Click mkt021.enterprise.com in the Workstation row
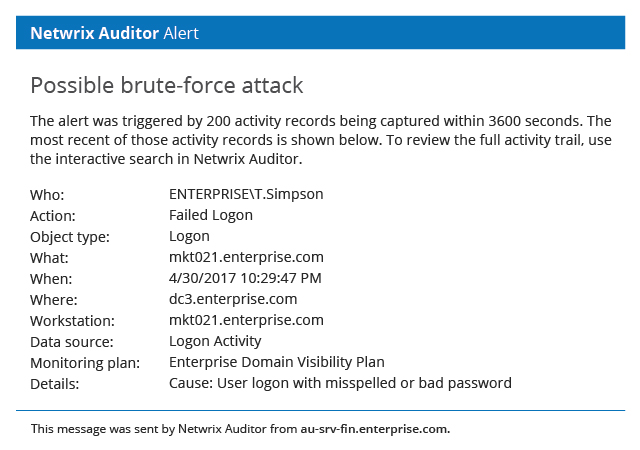The width and height of the screenshot is (640, 450). point(246,320)
